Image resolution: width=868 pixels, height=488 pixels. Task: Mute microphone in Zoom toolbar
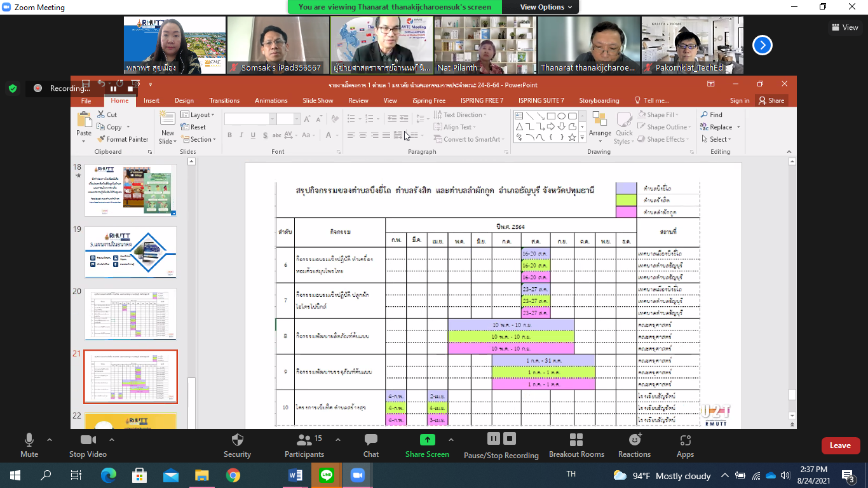pyautogui.click(x=29, y=445)
